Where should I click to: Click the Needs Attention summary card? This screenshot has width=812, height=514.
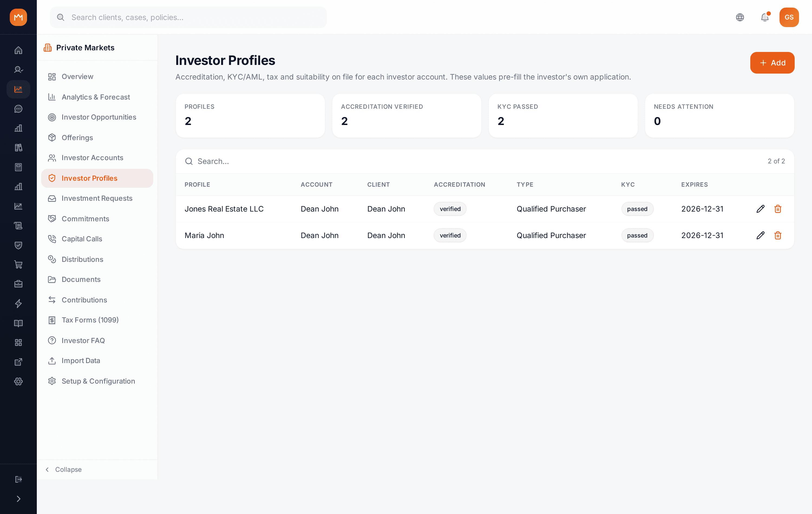pos(720,116)
